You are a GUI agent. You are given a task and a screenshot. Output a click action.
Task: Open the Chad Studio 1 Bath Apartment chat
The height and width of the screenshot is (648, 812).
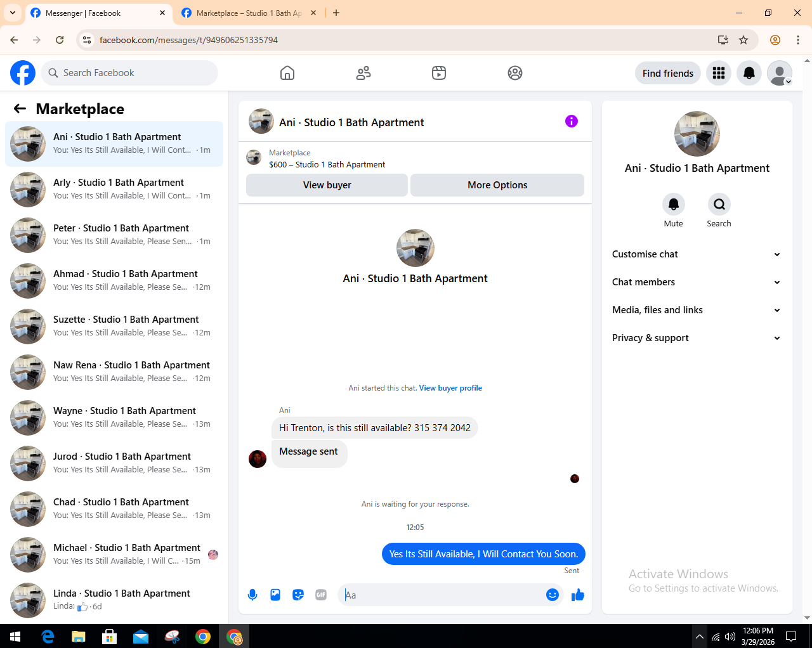tap(114, 509)
